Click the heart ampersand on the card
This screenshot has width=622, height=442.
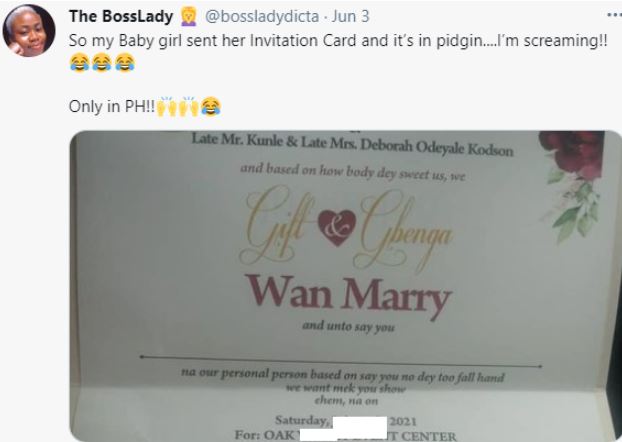coord(337,228)
